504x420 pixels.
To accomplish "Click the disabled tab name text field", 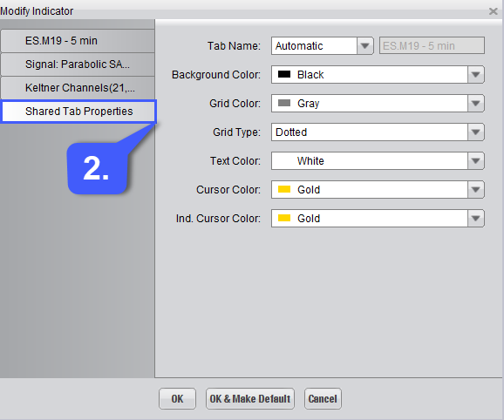I will click(432, 45).
